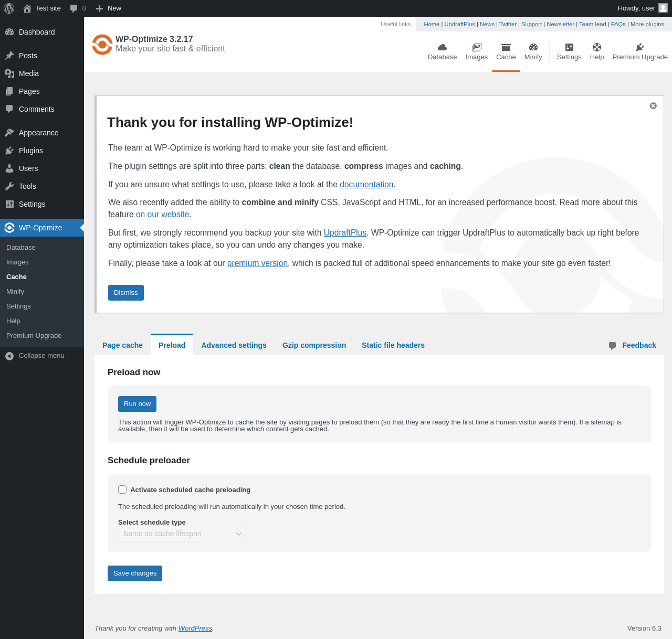Click the Run now button
672x639 pixels.
137,404
